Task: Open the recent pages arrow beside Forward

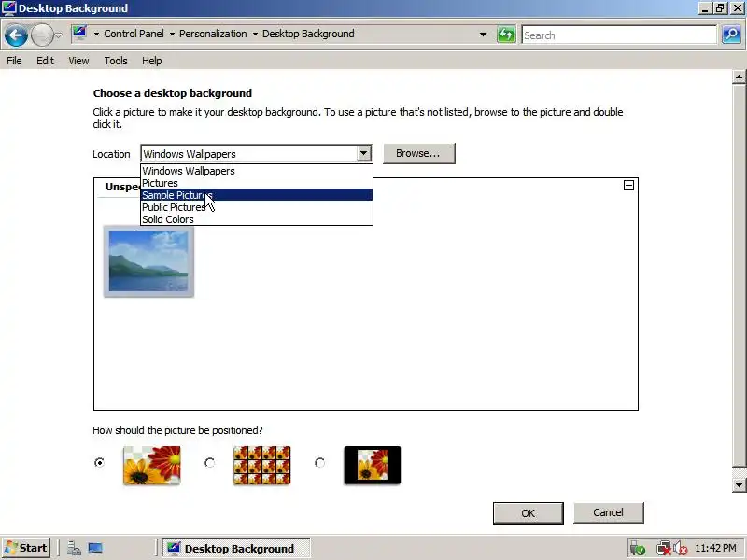Action: tap(58, 35)
